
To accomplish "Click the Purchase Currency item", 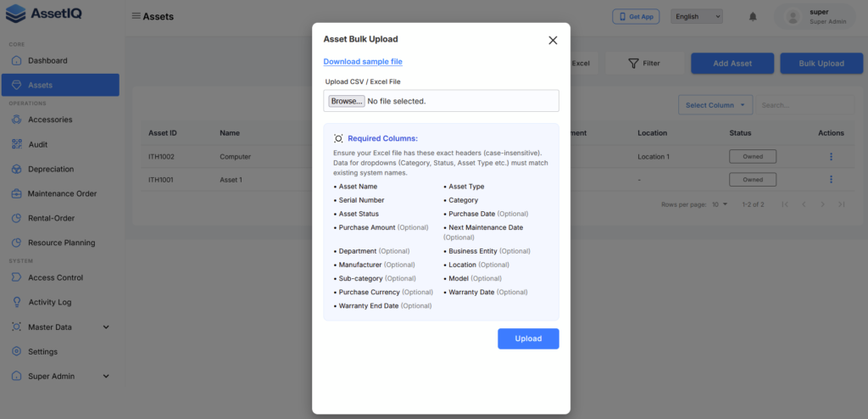I will [x=384, y=292].
